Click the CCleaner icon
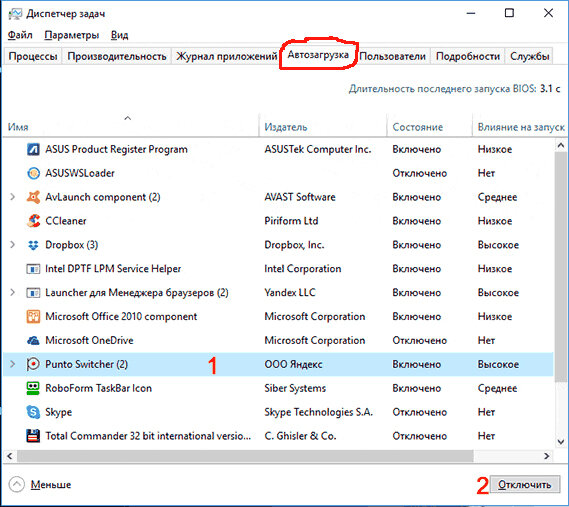The width and height of the screenshot is (569, 507). pyautogui.click(x=33, y=221)
